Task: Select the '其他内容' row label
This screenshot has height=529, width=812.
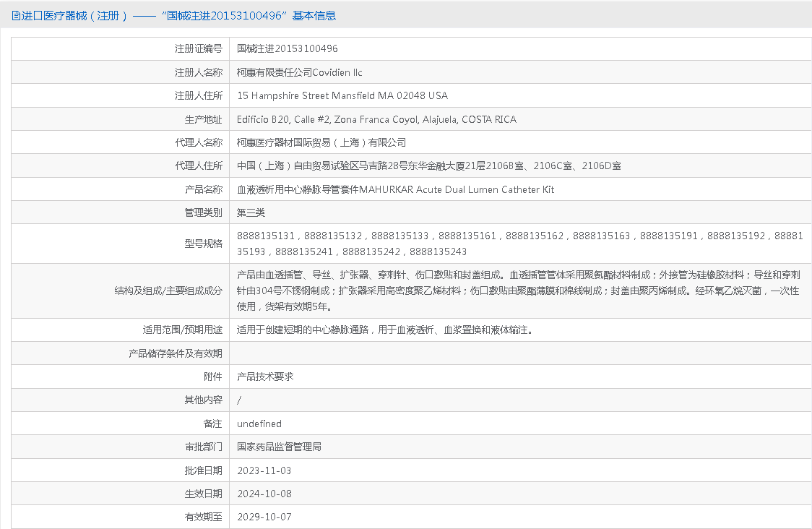Action: [203, 400]
